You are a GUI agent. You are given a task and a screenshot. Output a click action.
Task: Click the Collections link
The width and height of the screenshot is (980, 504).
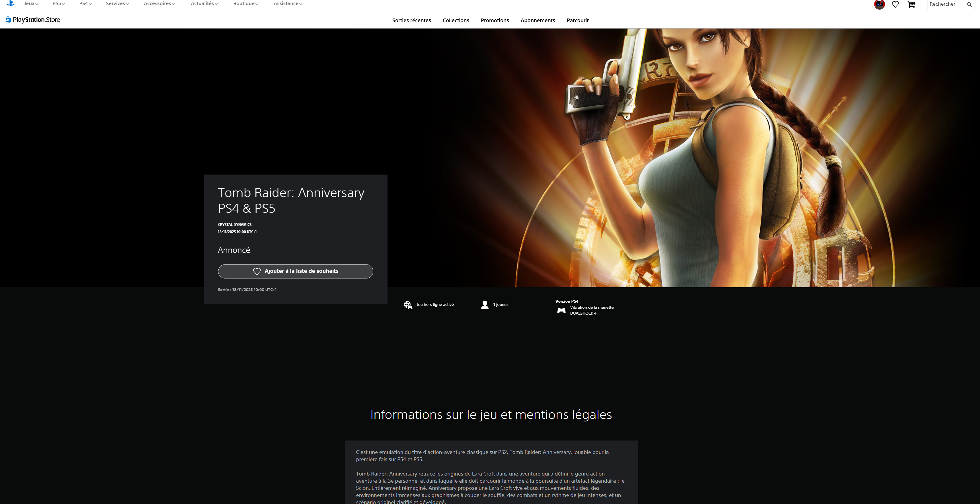point(456,21)
